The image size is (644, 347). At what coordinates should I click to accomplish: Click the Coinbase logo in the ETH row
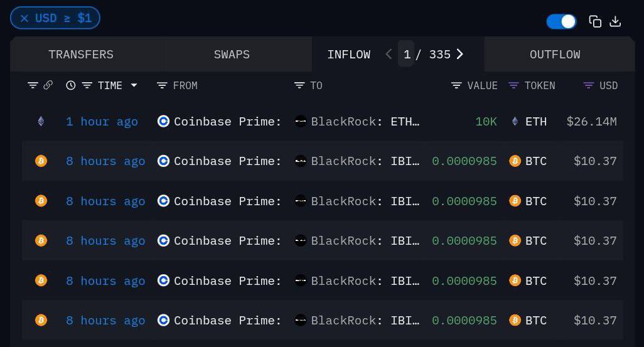pyautogui.click(x=163, y=121)
